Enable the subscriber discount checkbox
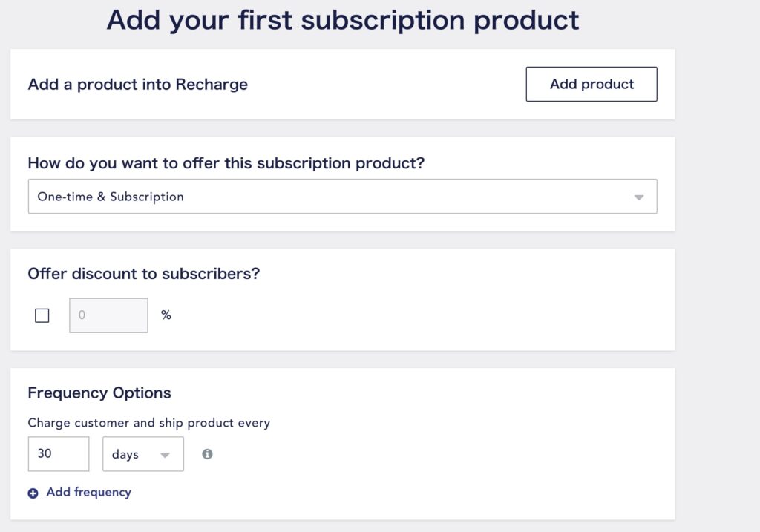Screen dimensions: 760x532 [42, 315]
